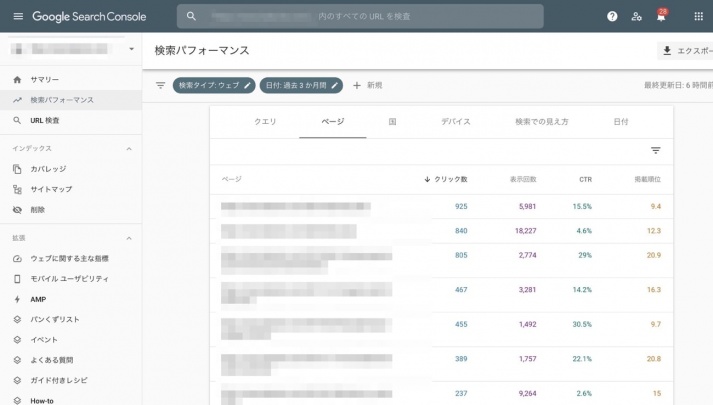Open ガイド付きレシピ report
Viewport: 713px width, 405px height.
pos(59,380)
